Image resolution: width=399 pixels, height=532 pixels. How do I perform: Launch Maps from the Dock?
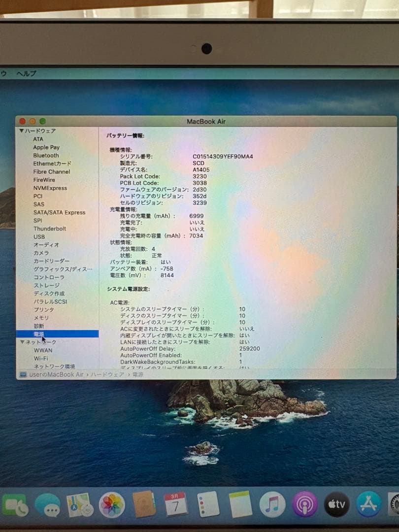[80, 505]
